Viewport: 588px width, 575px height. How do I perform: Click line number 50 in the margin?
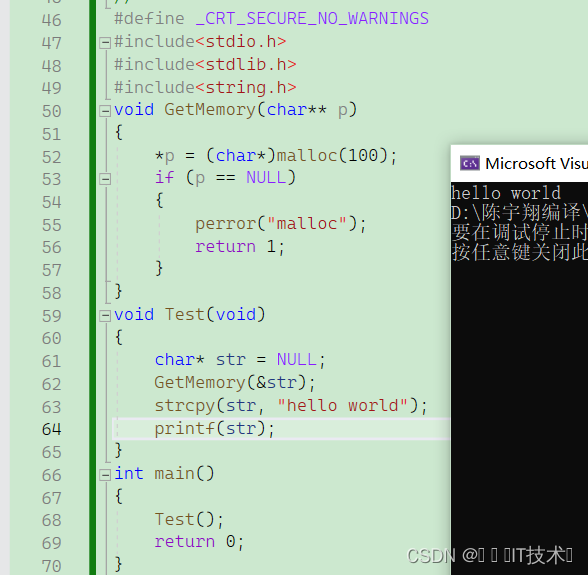click(x=51, y=111)
